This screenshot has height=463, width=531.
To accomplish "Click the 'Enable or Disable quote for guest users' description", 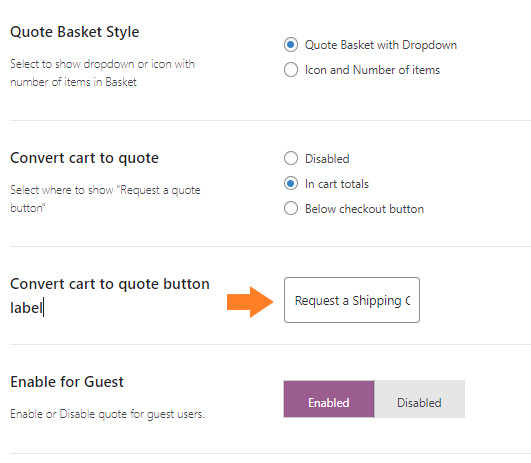I will point(107,414).
